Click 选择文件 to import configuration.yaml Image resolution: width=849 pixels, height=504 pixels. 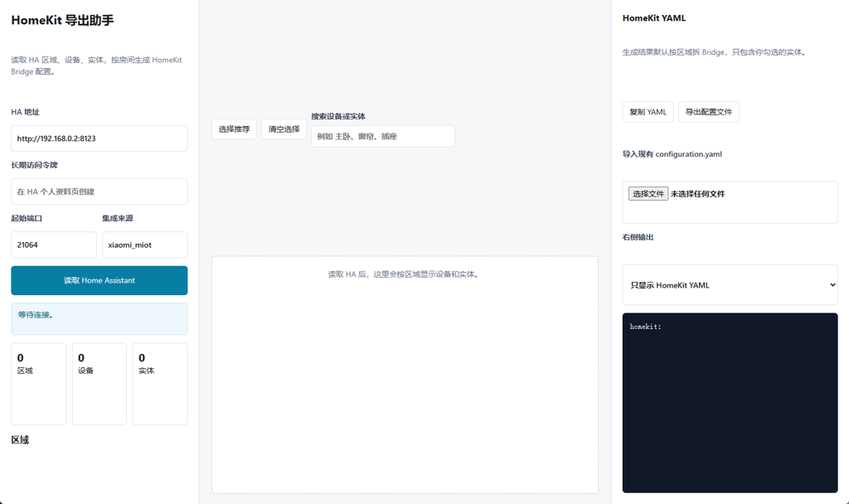pos(648,194)
